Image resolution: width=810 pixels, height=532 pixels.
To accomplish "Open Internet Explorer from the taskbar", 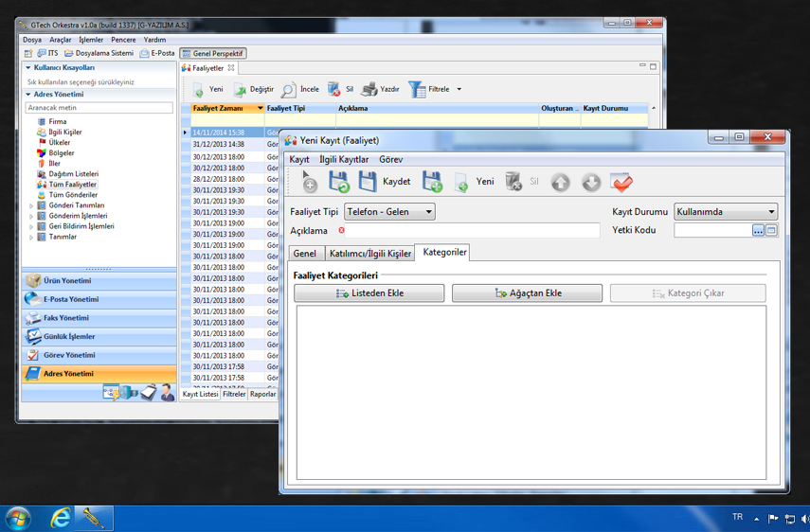I will pyautogui.click(x=60, y=518).
